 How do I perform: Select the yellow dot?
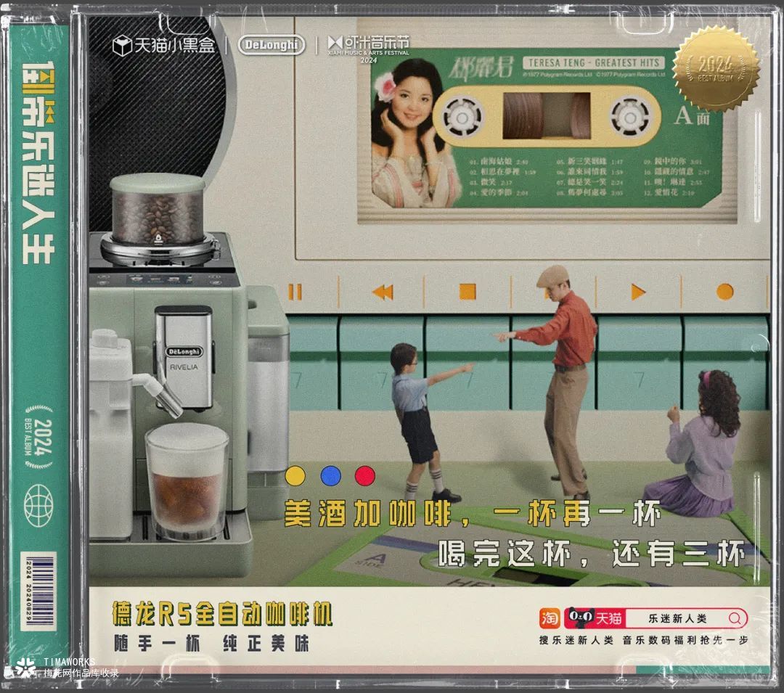coord(295,475)
